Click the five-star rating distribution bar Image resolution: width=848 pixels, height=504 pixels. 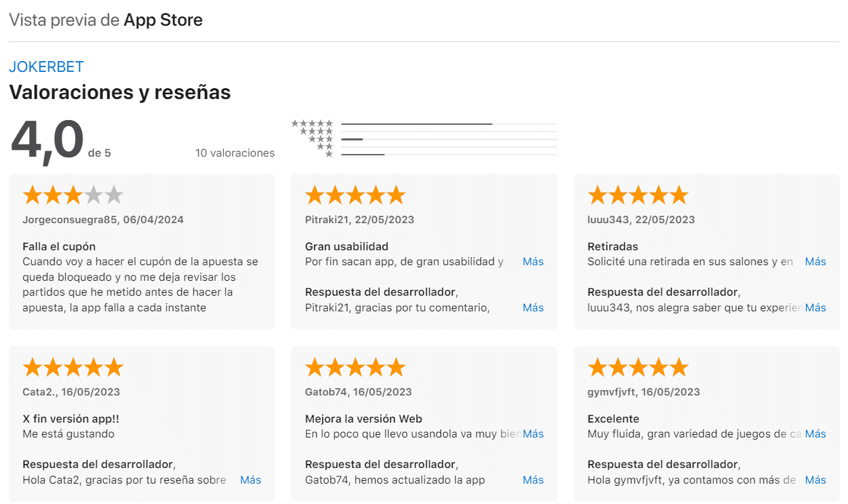(x=448, y=124)
